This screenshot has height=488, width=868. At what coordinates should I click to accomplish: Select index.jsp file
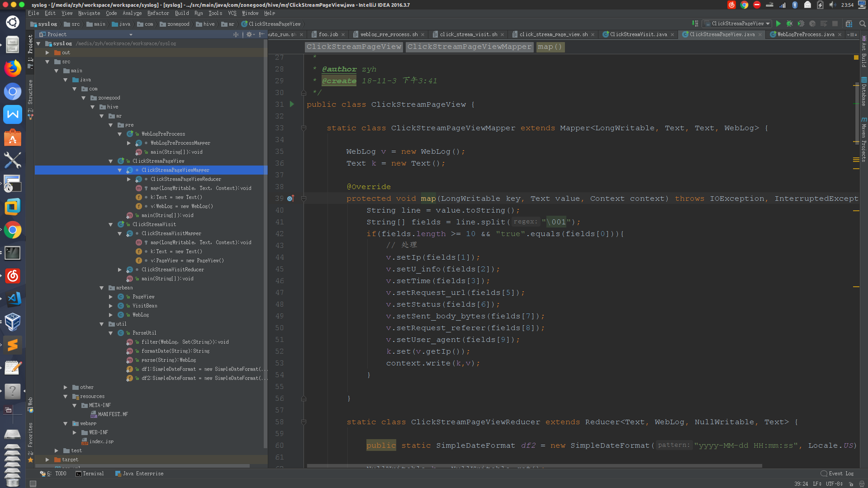click(101, 441)
